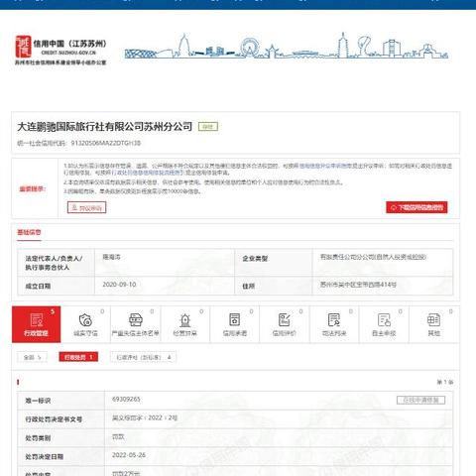Click the 住所 address value cell
Image resolution: width=476 pixels, height=476 pixels.
point(383,285)
